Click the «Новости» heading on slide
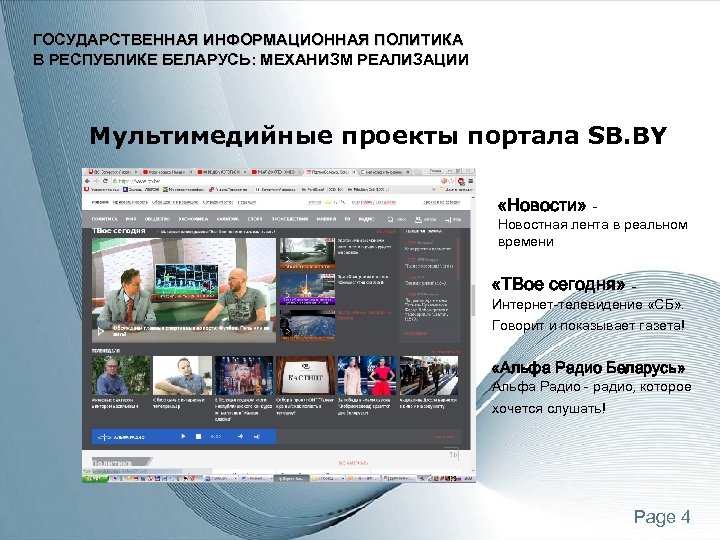Viewport: 720px width, 540px height. 542,205
